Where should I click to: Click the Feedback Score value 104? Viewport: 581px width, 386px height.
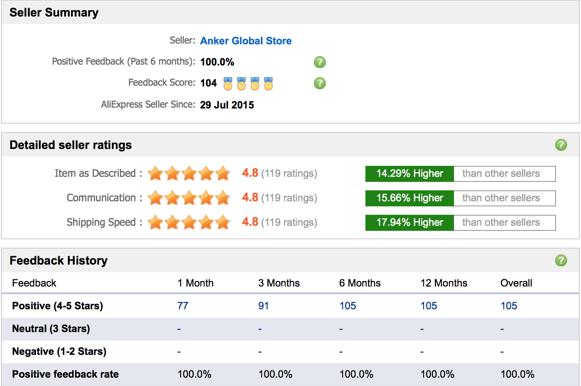[x=209, y=83]
